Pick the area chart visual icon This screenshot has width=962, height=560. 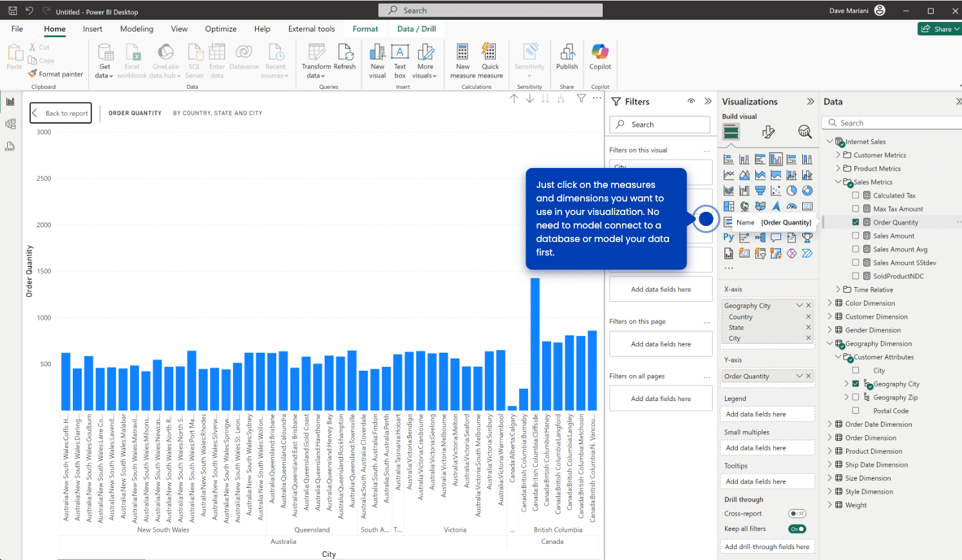(744, 175)
